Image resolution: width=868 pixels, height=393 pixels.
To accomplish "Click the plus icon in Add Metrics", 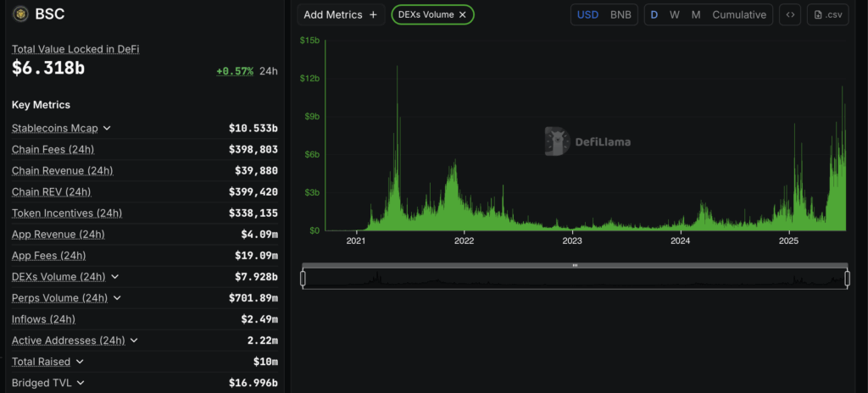I will pos(373,15).
